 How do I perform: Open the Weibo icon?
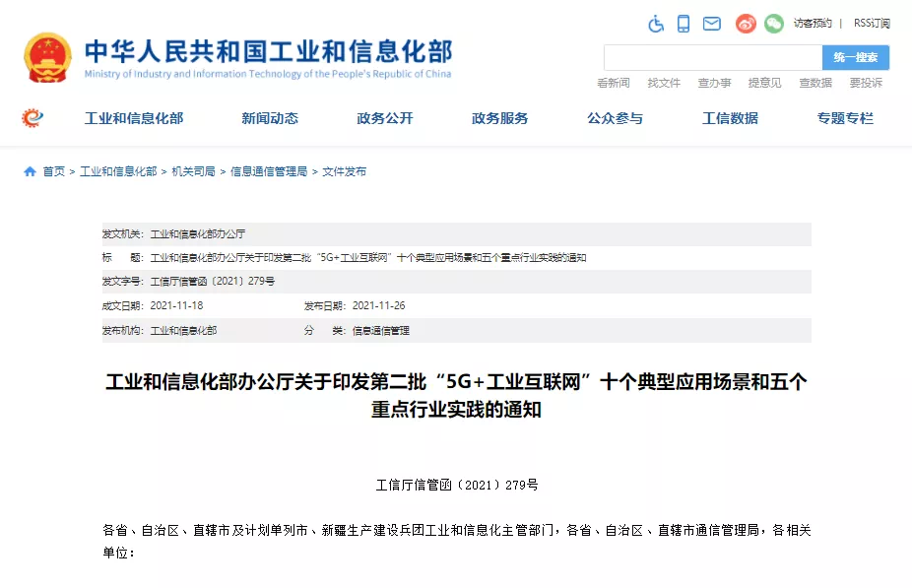point(746,24)
